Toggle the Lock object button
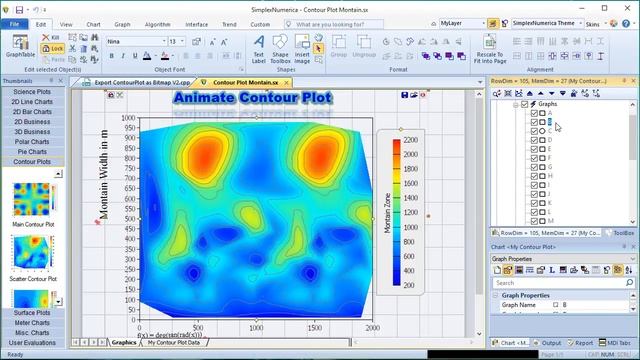 52,49
